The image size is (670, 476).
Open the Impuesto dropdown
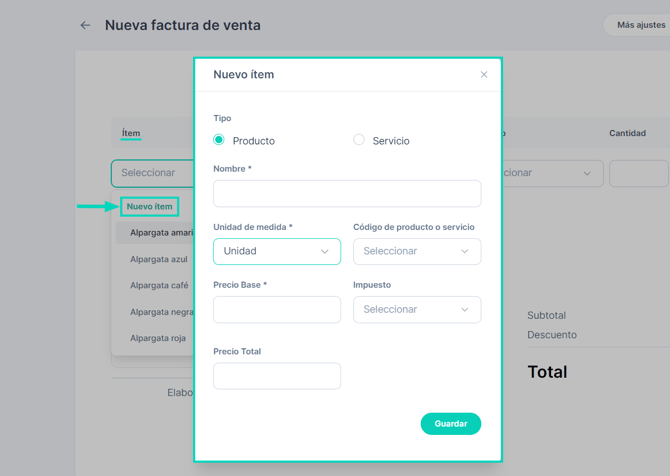pos(416,310)
